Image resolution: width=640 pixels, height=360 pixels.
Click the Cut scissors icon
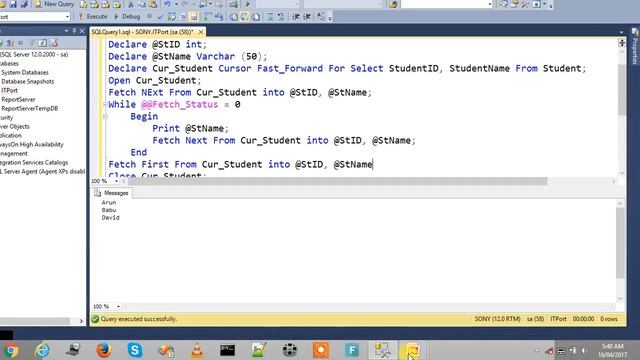click(131, 4)
